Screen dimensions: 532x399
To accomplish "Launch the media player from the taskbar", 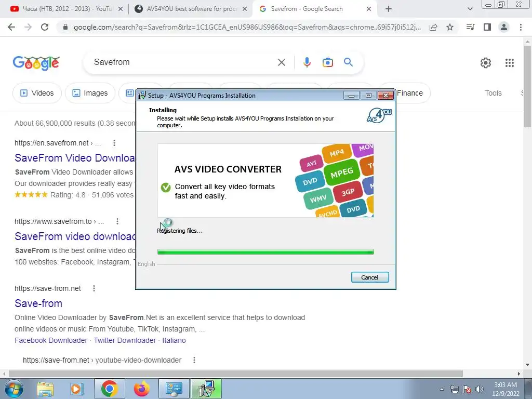I will tap(77, 389).
